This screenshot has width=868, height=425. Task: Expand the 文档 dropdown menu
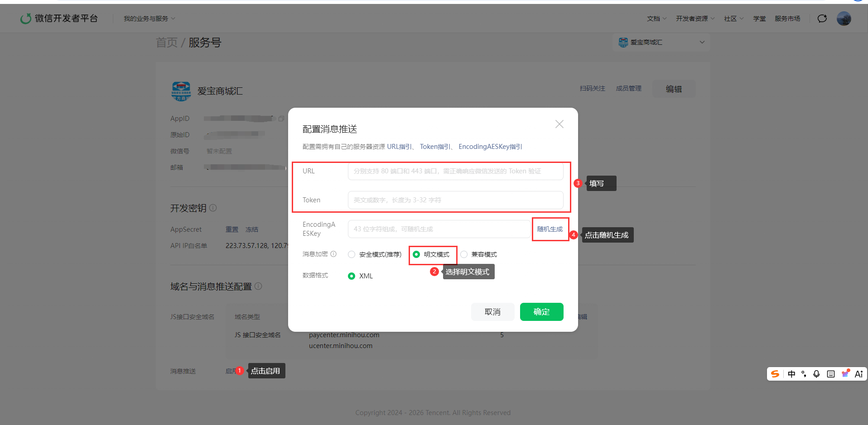coord(656,19)
